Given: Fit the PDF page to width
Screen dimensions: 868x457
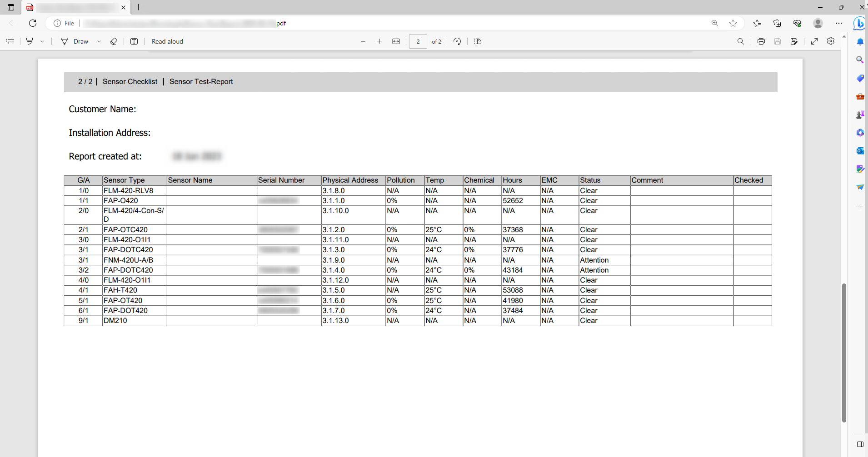Looking at the screenshot, I should (x=396, y=41).
